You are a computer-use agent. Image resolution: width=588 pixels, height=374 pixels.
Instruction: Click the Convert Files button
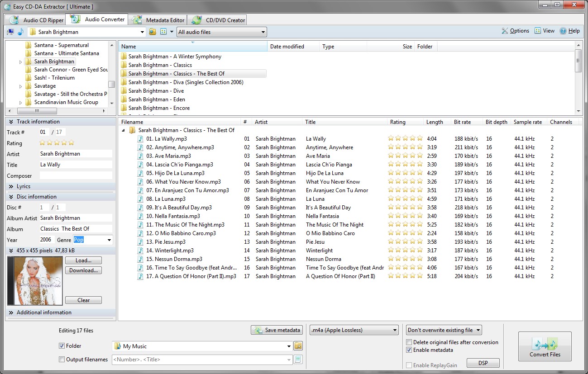point(545,346)
